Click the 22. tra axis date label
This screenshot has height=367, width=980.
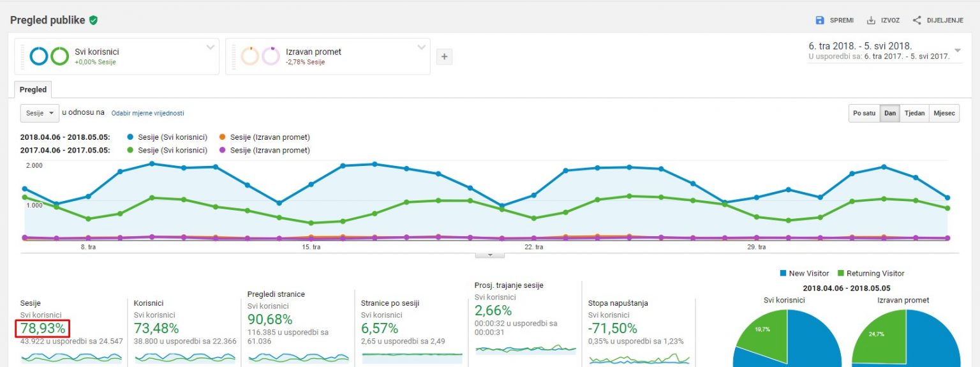click(x=533, y=247)
